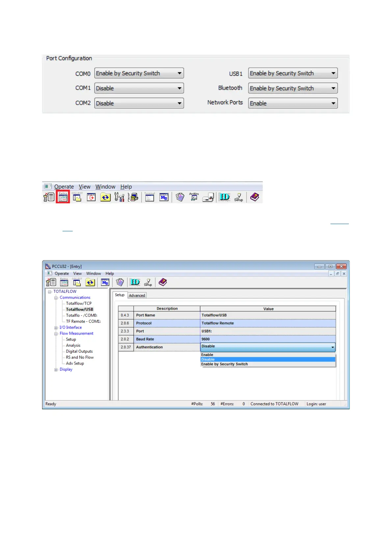
Task: Open the Operate menu in the PCCU32 window
Action: [62, 274]
